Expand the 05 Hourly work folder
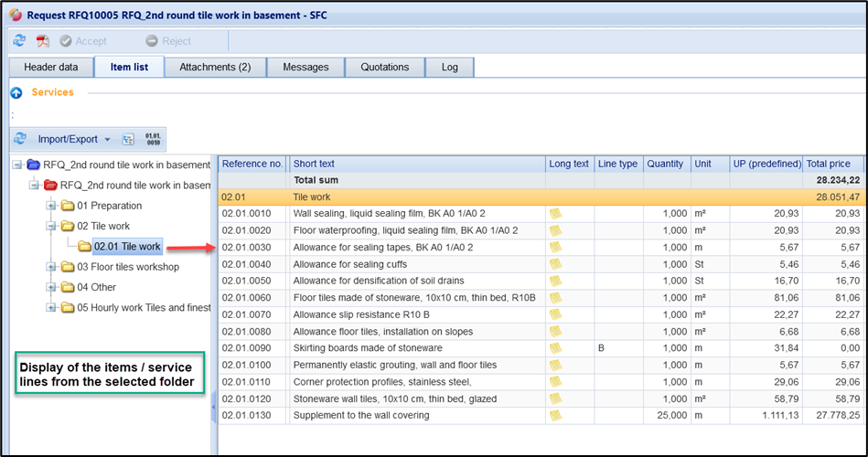 point(51,307)
